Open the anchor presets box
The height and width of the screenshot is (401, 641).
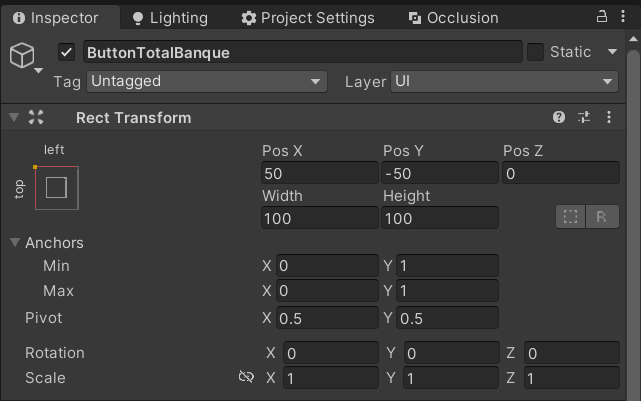click(56, 187)
